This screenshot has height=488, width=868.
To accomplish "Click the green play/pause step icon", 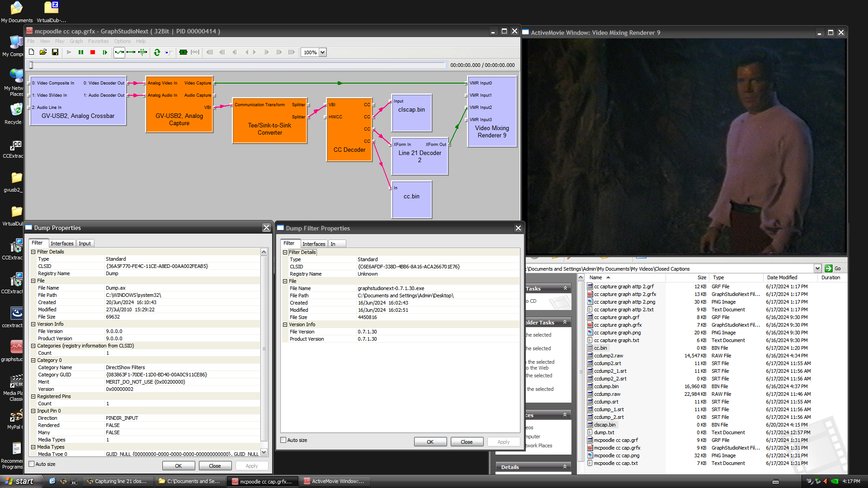I will pos(105,52).
